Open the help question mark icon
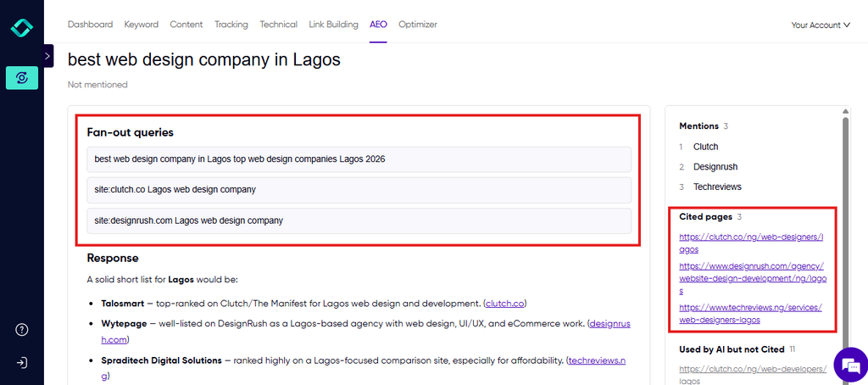This screenshot has width=868, height=385. pyautogui.click(x=21, y=330)
